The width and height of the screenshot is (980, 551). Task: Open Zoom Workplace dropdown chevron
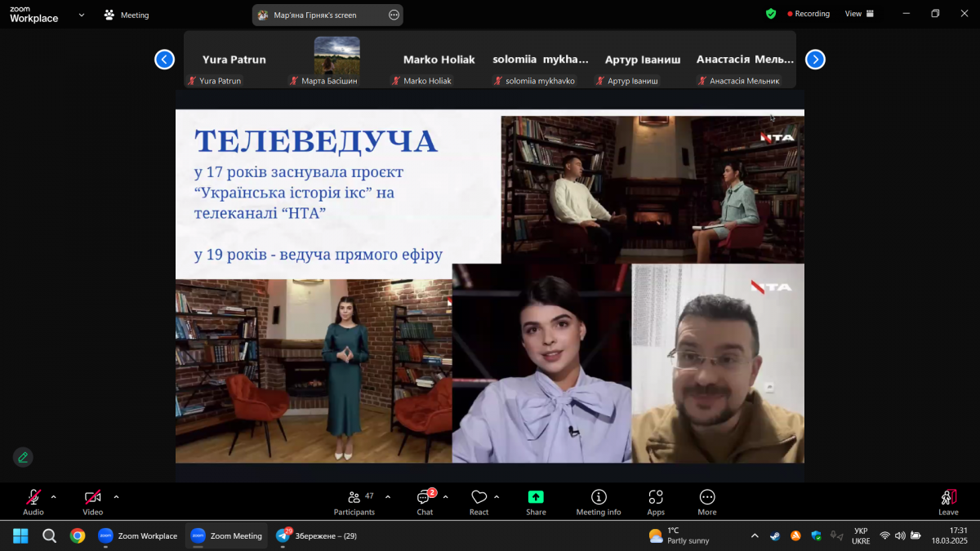click(x=82, y=15)
